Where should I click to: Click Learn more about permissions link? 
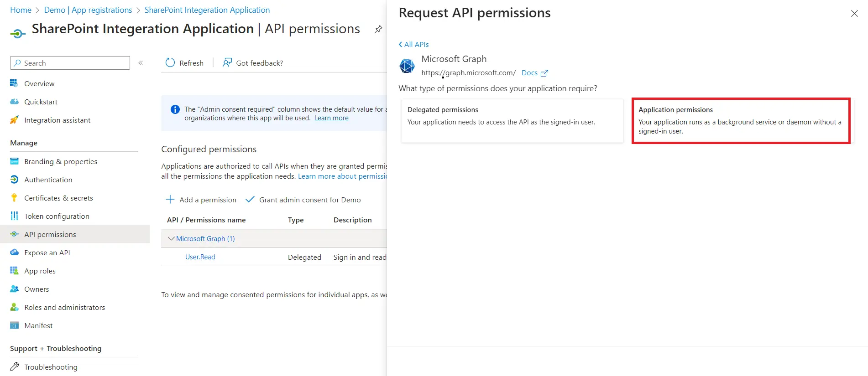tap(342, 176)
